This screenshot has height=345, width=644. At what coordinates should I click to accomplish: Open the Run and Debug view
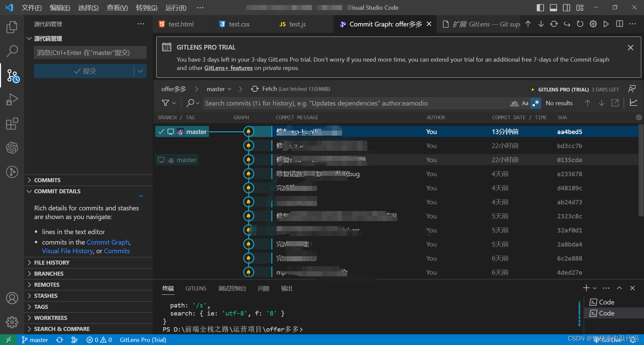click(12, 99)
